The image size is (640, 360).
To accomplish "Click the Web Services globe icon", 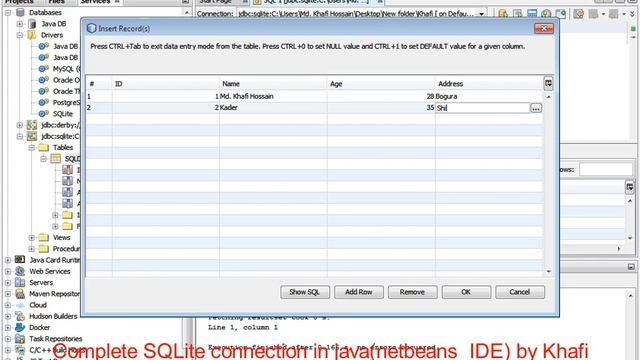I will tap(20, 271).
